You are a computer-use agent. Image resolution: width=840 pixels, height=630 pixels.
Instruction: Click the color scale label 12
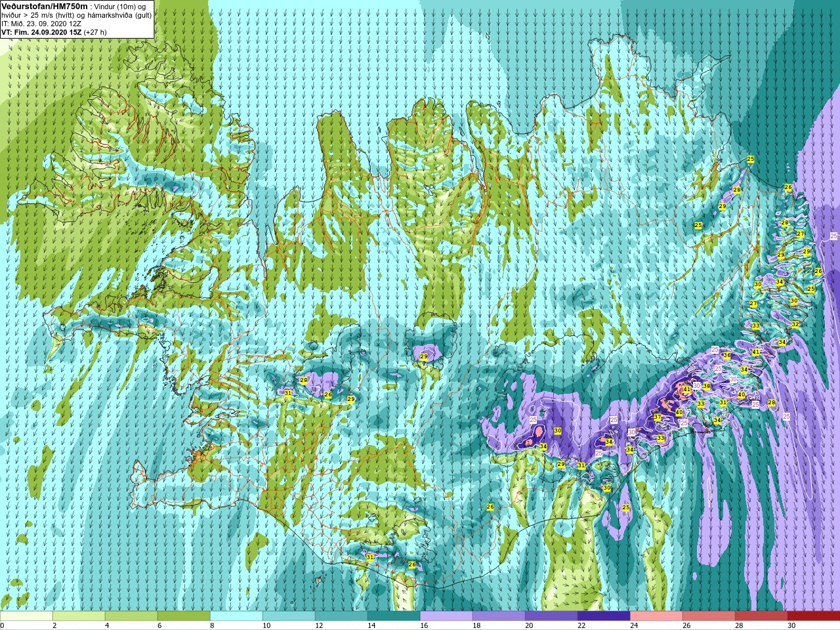pos(319,625)
